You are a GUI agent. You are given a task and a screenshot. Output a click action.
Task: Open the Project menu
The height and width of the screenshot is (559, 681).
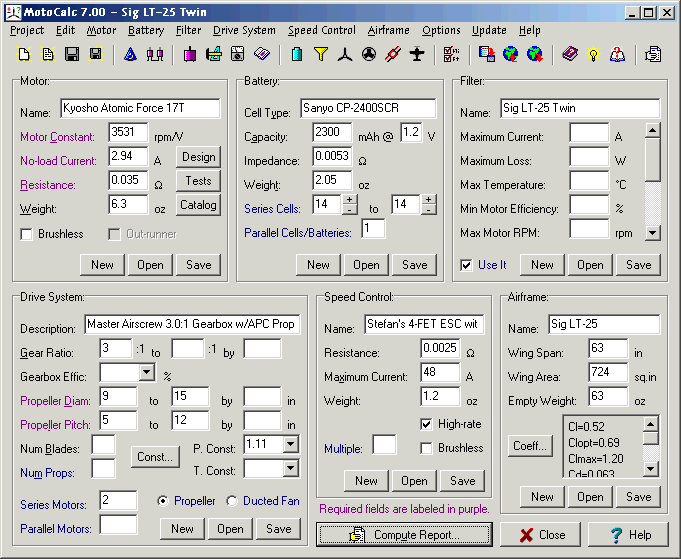pos(27,30)
